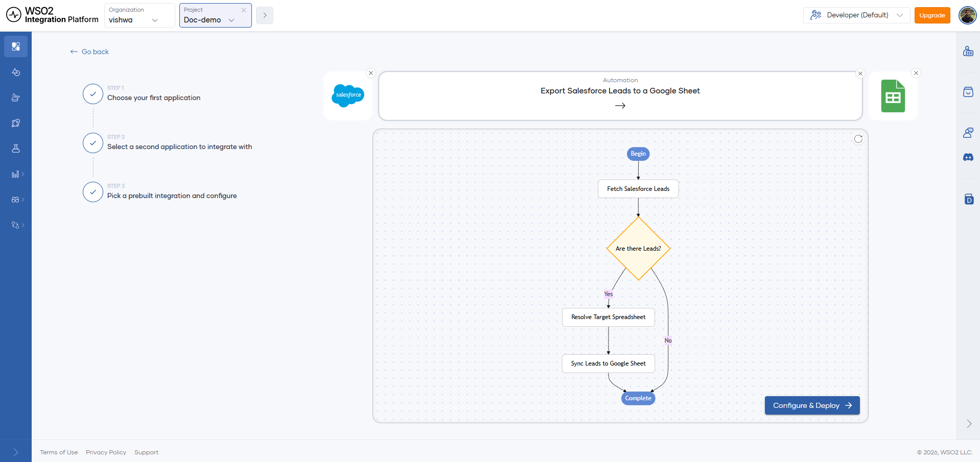Viewport: 980px width, 462px height.
Task: Open Terms of Use link
Action: [x=59, y=452]
